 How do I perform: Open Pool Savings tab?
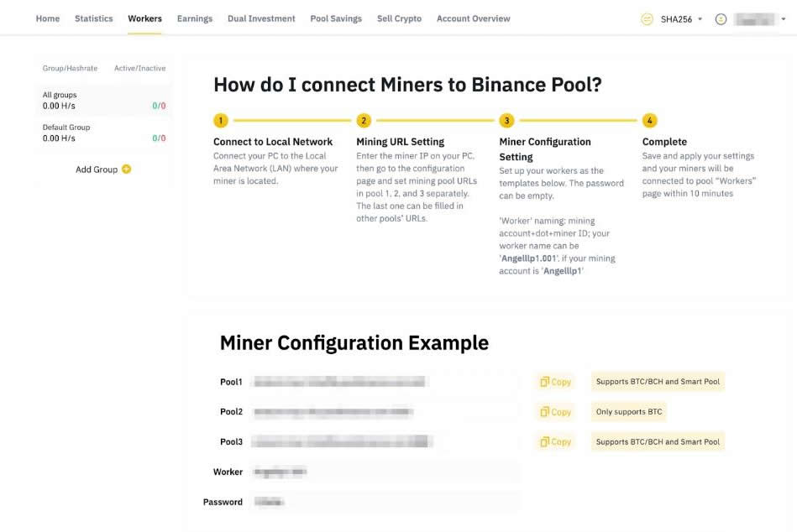pyautogui.click(x=336, y=18)
